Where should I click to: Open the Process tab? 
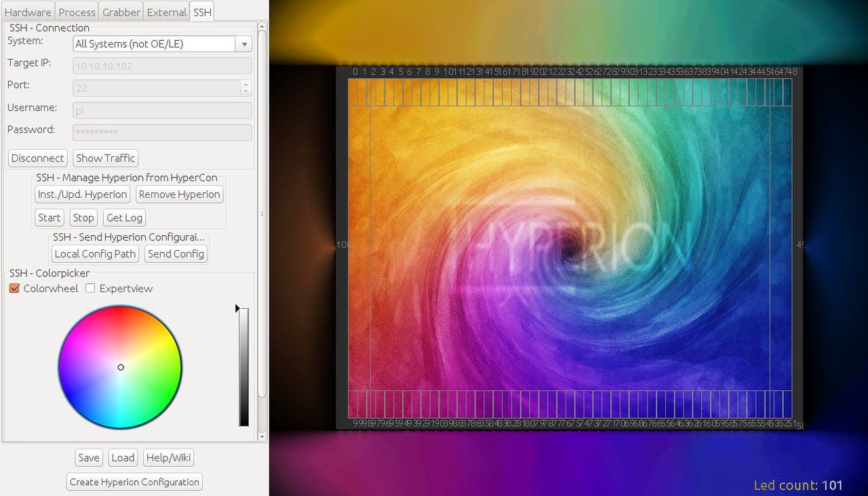pos(77,12)
